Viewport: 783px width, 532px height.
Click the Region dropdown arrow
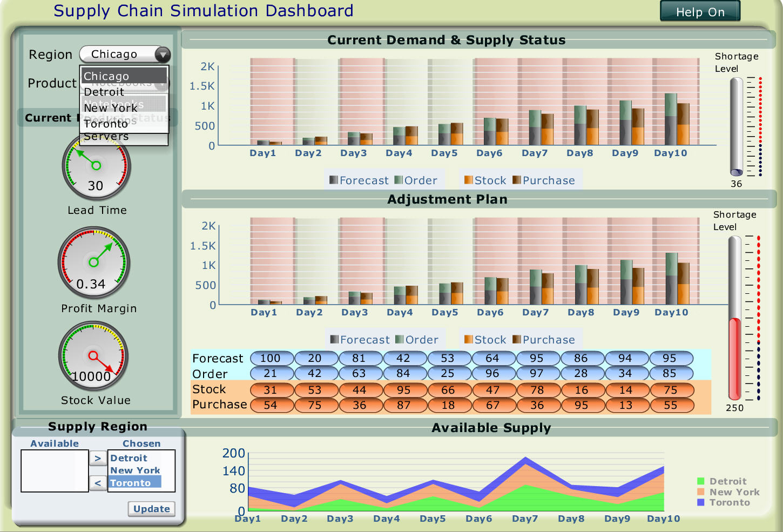click(x=163, y=54)
